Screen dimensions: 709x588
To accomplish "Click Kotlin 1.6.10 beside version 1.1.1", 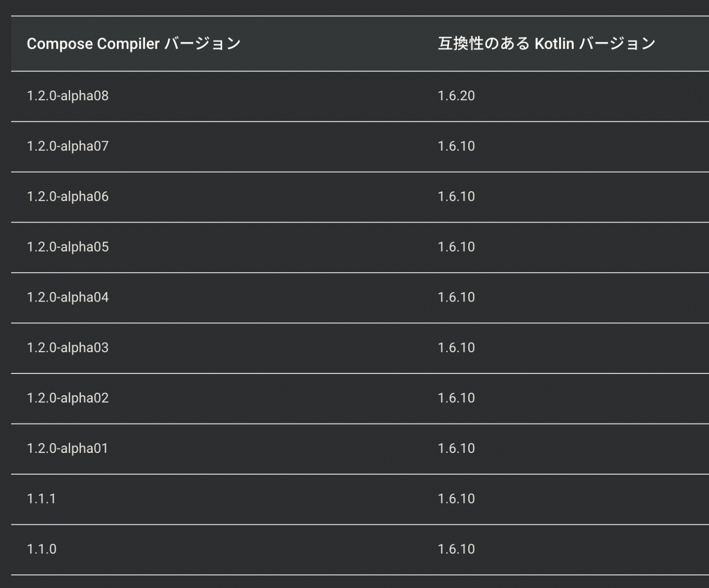I will (456, 499).
